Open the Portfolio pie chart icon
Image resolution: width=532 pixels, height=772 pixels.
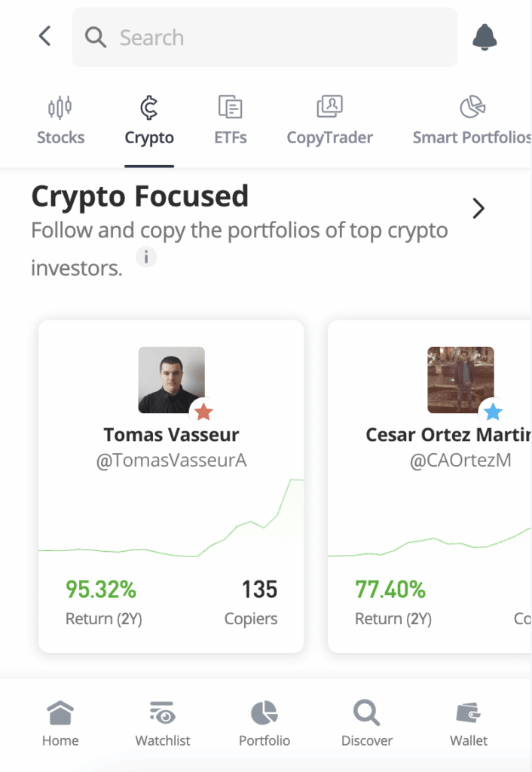tap(264, 712)
